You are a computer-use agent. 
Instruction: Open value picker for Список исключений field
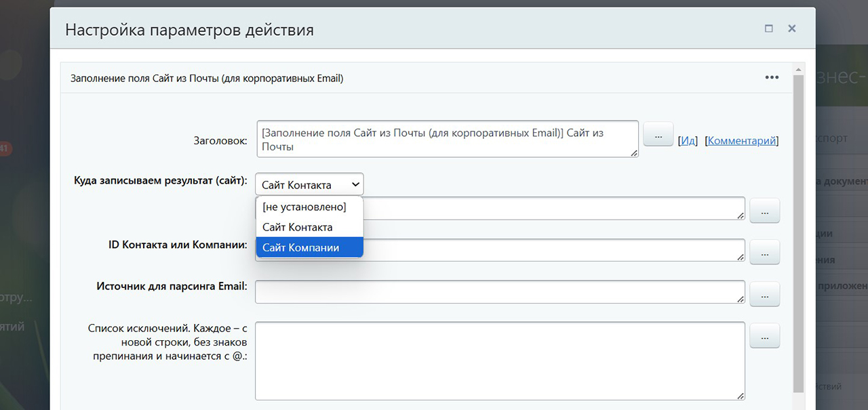[x=764, y=335]
